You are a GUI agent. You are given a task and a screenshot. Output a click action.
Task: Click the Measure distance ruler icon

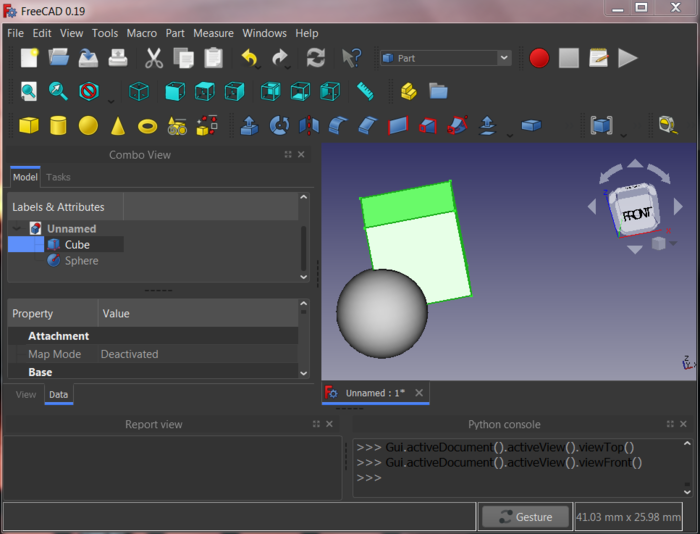365,91
